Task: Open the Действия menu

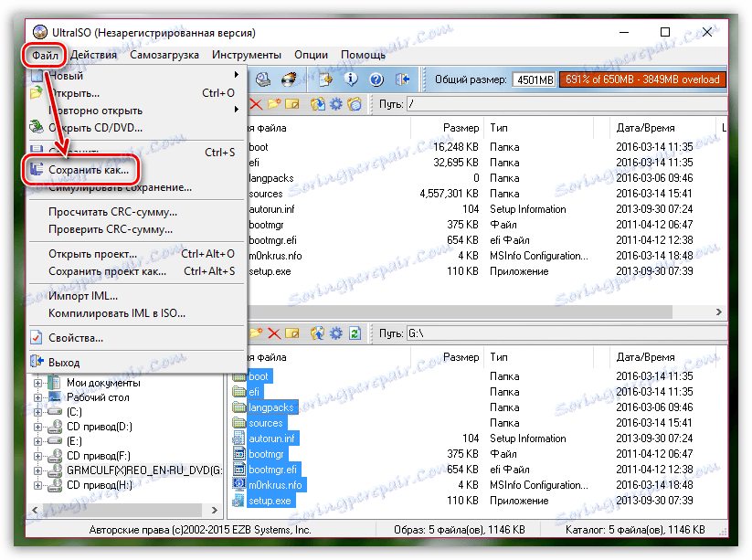Action: pyautogui.click(x=93, y=55)
